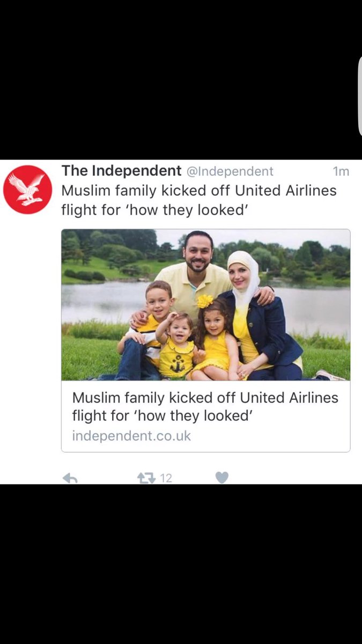Open the profile via The Independent name
Viewport: 362px width, 644px height.
point(121,171)
